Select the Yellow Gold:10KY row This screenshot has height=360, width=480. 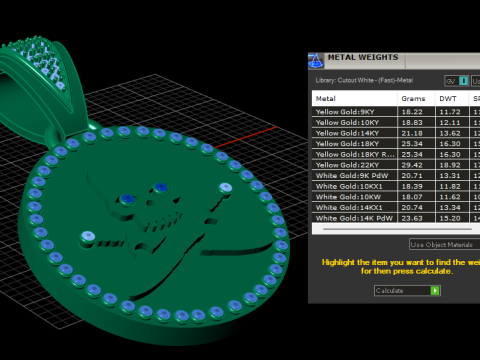[x=396, y=122]
